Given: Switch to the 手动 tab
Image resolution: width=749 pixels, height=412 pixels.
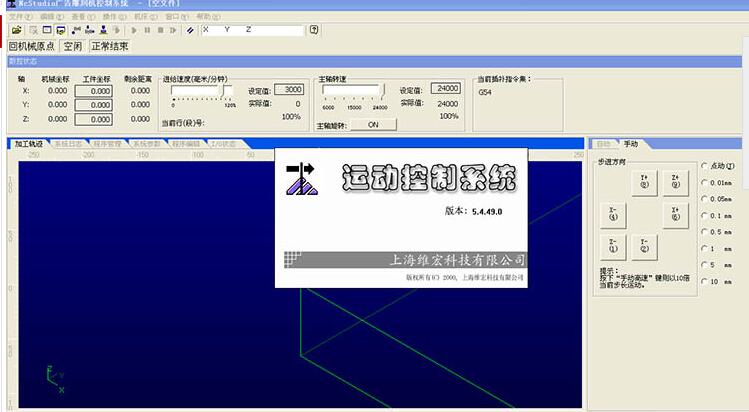Looking at the screenshot, I should [x=631, y=144].
